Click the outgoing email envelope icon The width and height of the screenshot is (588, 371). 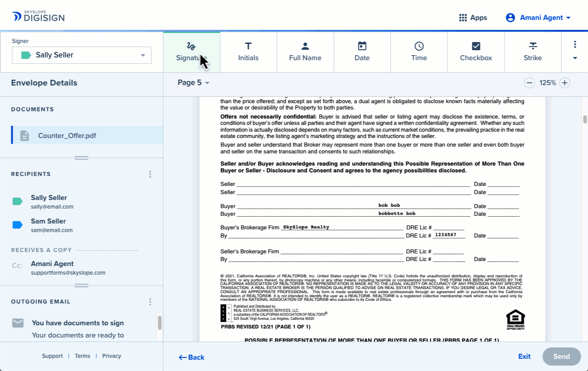pyautogui.click(x=18, y=323)
